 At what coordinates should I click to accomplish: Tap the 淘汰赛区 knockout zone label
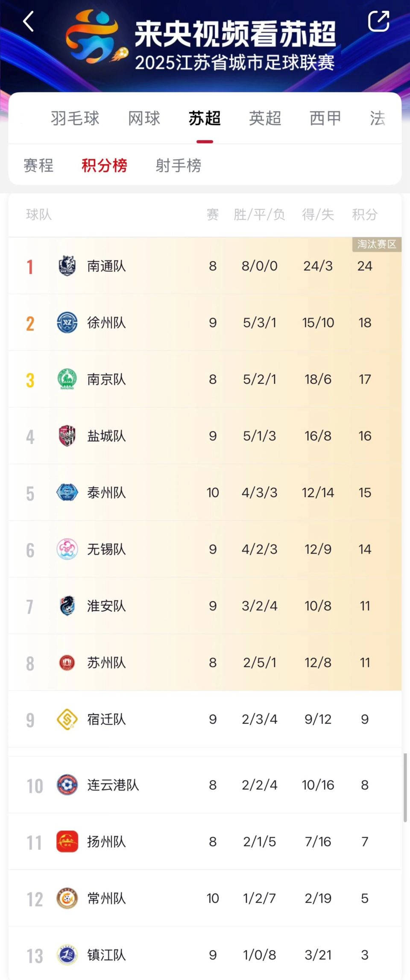click(377, 245)
